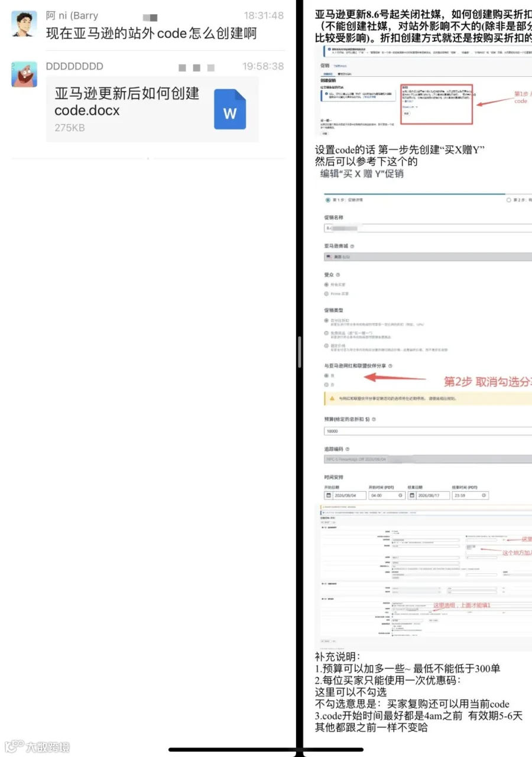This screenshot has height=757, width=532.
Task: Click the help icon beside 追踪编码
Action: 347,449
